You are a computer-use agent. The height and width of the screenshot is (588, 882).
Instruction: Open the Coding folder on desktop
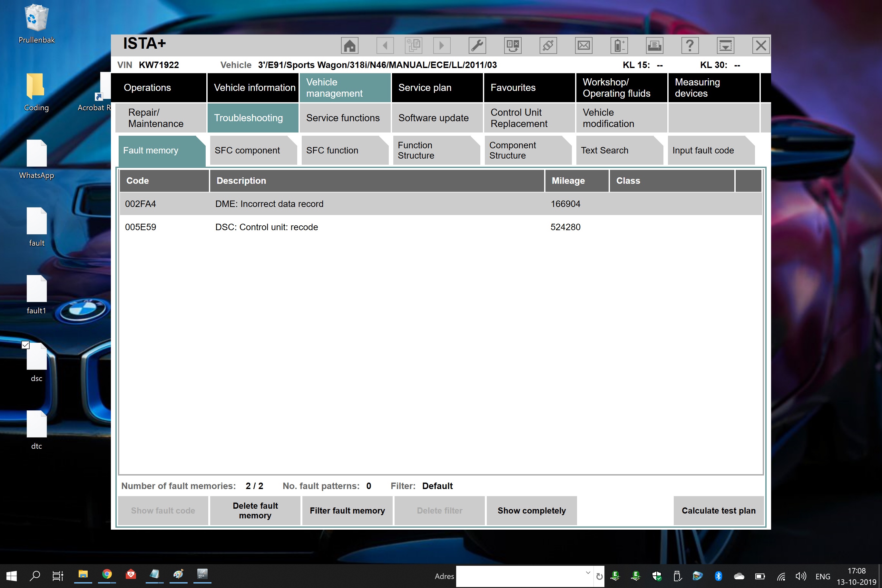(36, 92)
